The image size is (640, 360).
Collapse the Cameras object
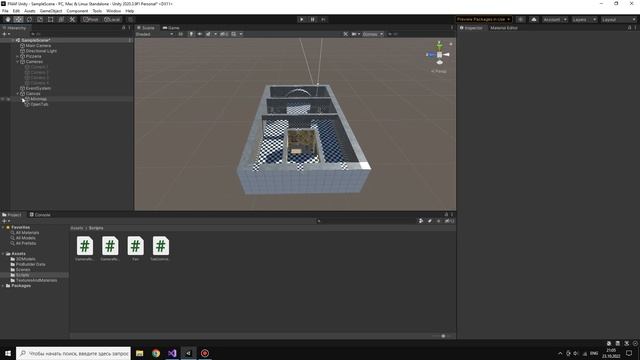click(x=18, y=62)
